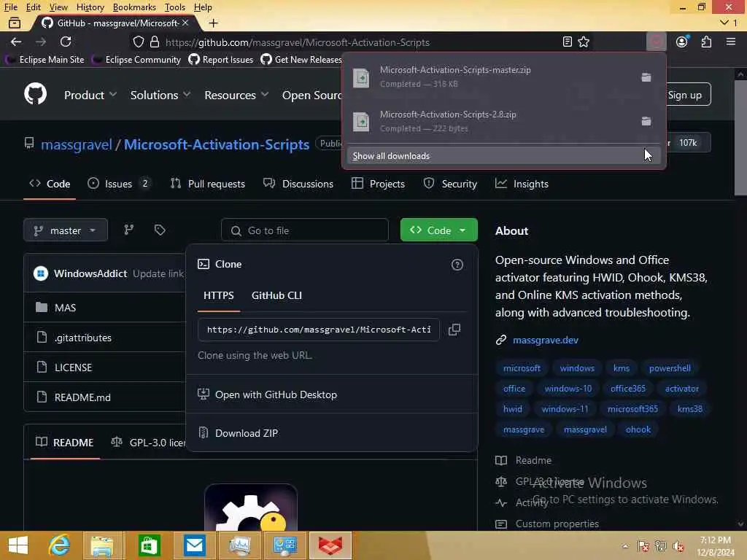The width and height of the screenshot is (747, 560).
Task: Click the GitHub Octocat logo
Action: [35, 94]
